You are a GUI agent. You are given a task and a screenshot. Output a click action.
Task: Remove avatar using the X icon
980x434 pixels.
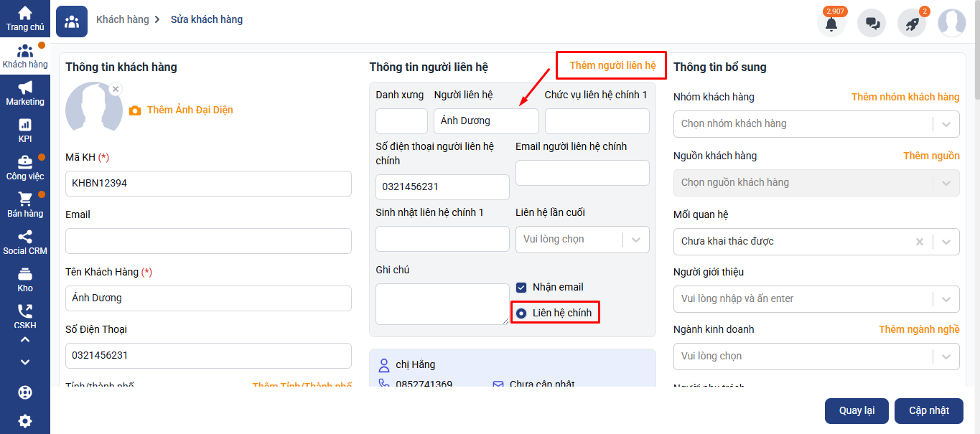pos(116,89)
